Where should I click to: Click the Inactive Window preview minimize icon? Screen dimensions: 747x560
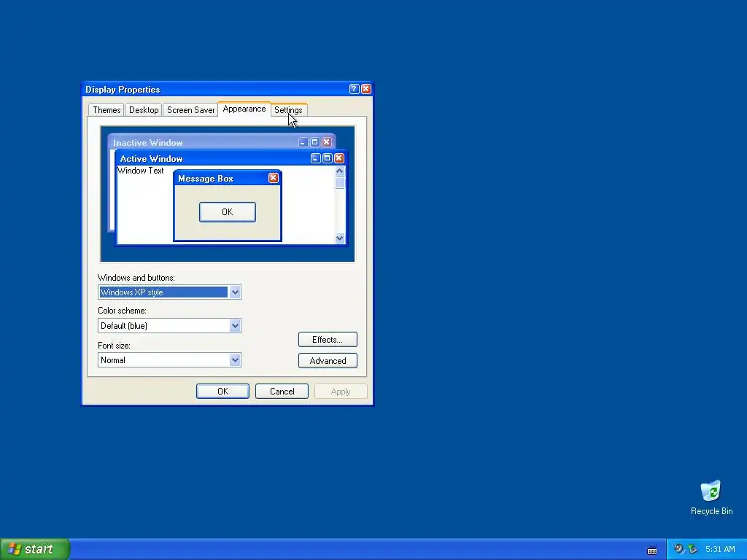(x=303, y=142)
